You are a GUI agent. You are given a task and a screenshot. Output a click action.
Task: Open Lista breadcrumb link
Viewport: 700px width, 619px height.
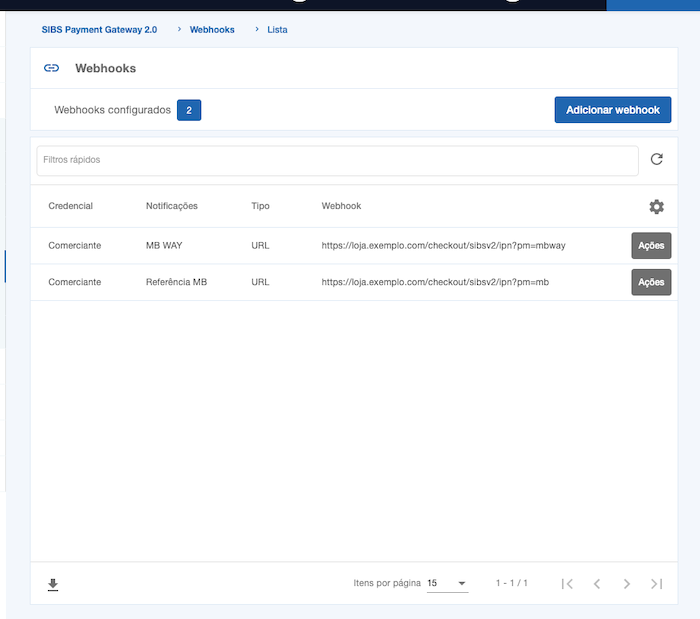click(x=277, y=29)
